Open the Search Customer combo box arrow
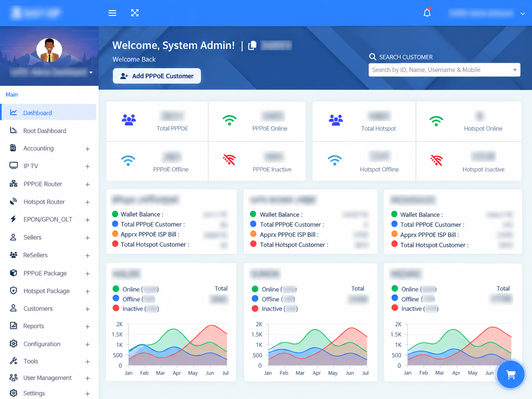The image size is (532, 399). pyautogui.click(x=515, y=70)
